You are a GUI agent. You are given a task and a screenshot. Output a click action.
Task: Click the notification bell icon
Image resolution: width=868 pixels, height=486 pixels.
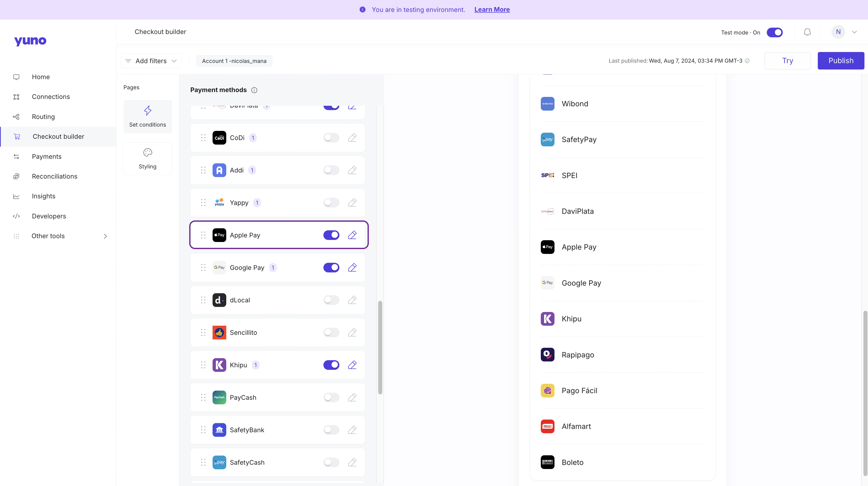tap(807, 32)
